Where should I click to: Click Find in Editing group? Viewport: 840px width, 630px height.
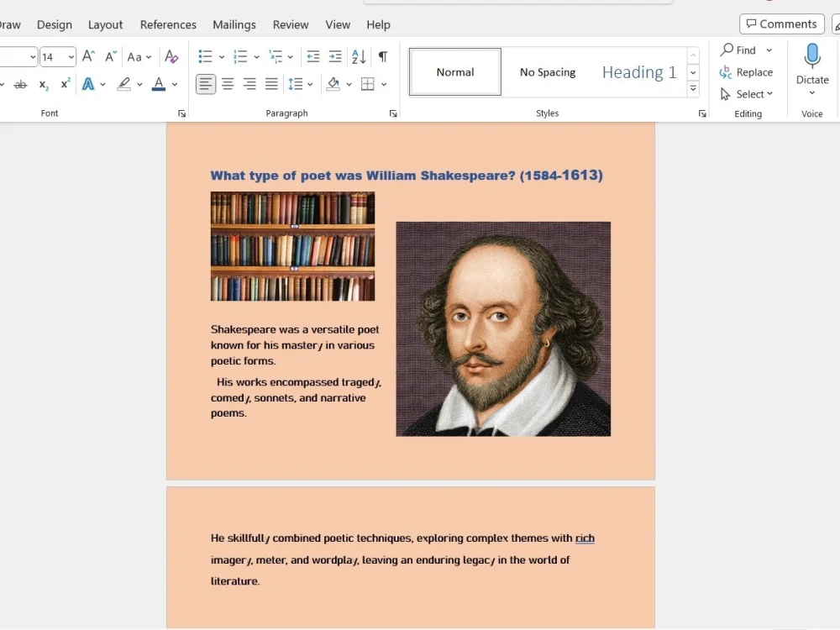point(738,50)
